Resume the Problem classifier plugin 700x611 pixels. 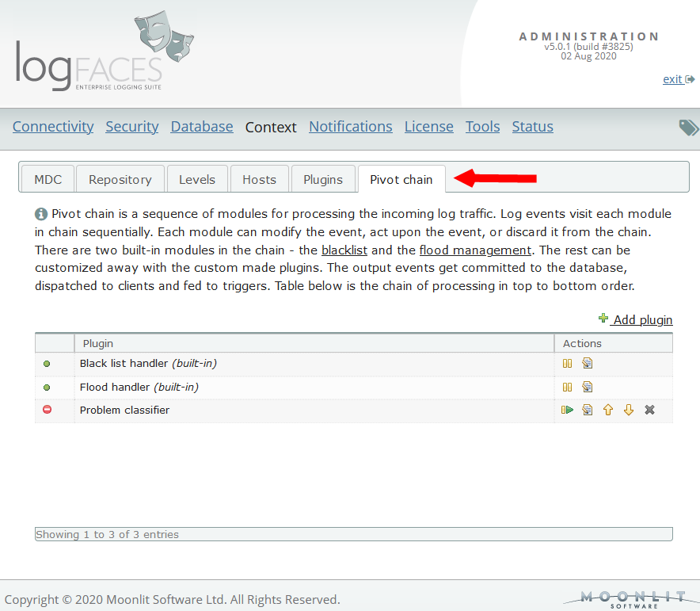[x=567, y=410]
